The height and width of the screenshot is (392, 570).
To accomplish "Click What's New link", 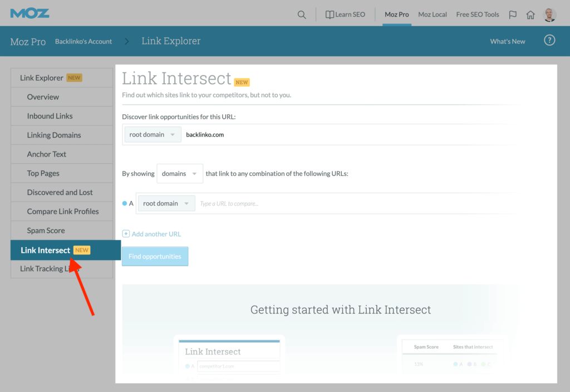I will 507,41.
